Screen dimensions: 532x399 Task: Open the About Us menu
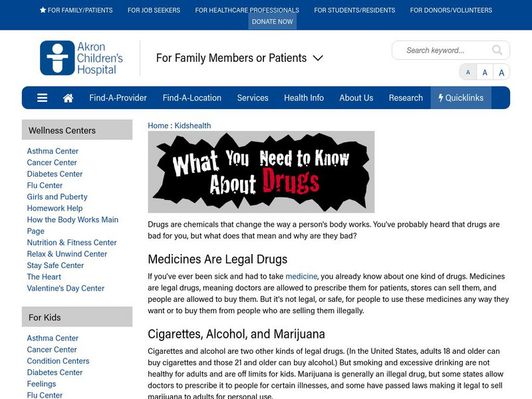click(356, 98)
